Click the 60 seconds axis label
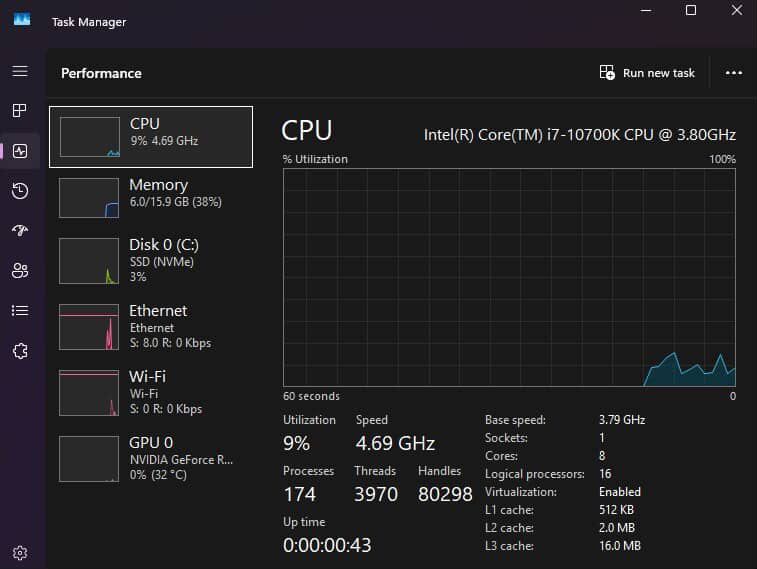 pos(311,396)
